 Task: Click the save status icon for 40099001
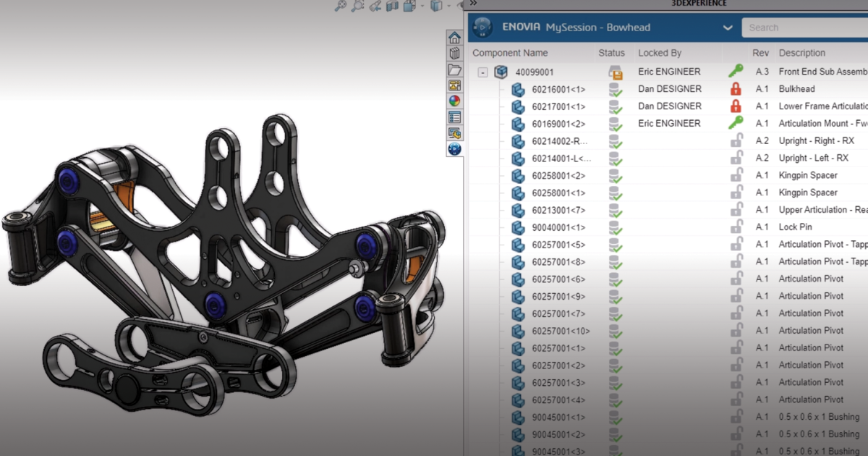pyautogui.click(x=615, y=72)
